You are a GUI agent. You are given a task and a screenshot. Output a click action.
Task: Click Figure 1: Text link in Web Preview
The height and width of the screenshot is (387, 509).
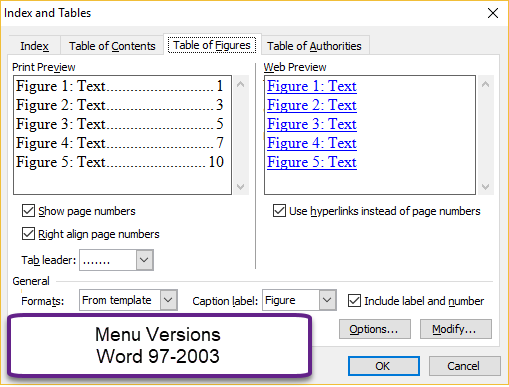312,86
